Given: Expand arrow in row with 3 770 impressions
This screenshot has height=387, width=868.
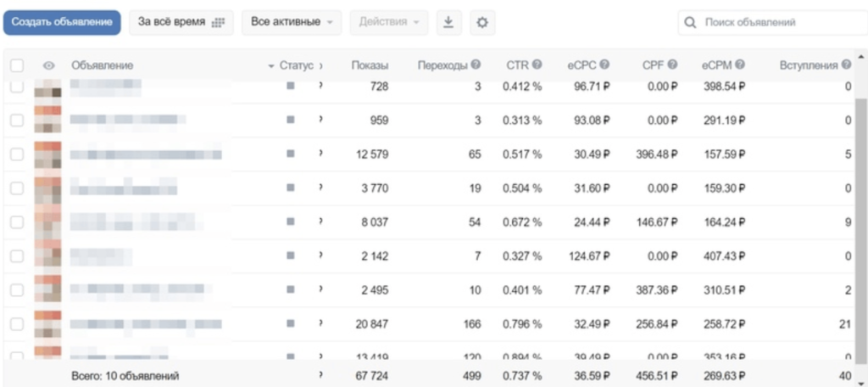Looking at the screenshot, I should coord(321,188).
